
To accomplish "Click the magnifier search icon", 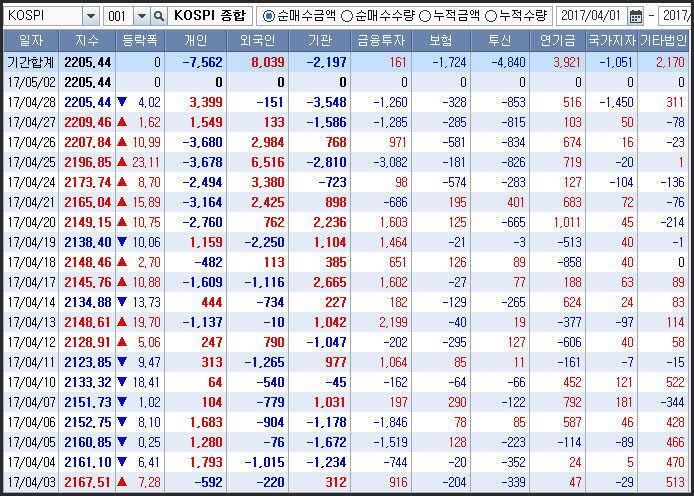I will pos(158,16).
